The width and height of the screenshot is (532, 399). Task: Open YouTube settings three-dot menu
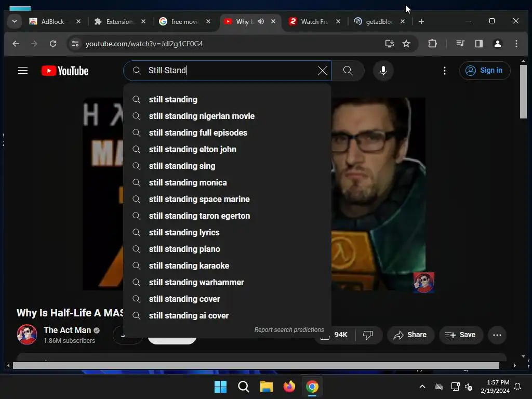[445, 71]
